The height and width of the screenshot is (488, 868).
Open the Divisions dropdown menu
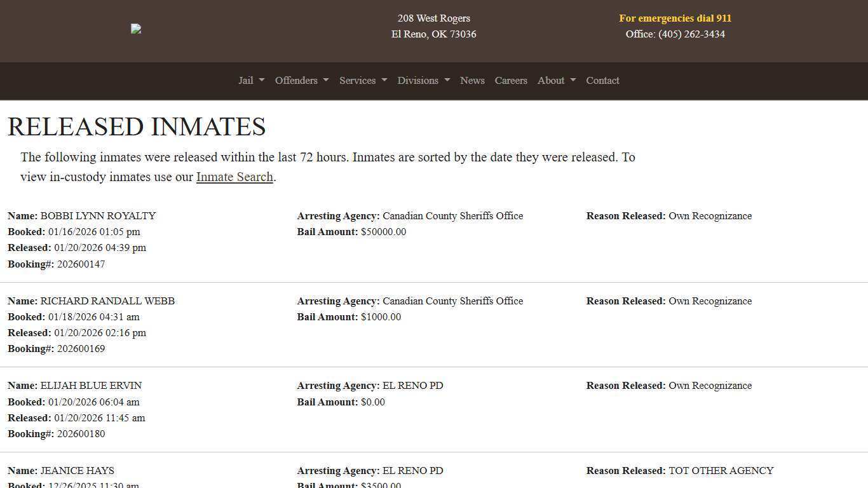point(423,81)
